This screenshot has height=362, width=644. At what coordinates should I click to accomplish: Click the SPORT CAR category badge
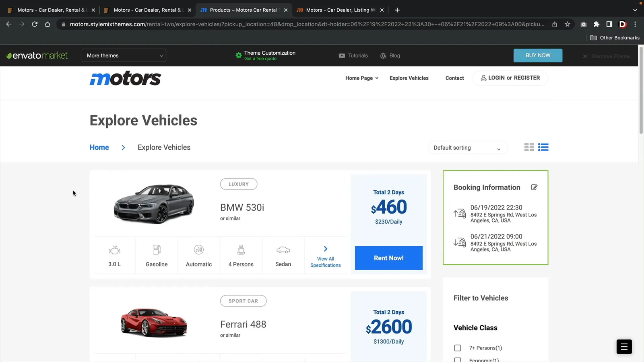click(x=243, y=301)
